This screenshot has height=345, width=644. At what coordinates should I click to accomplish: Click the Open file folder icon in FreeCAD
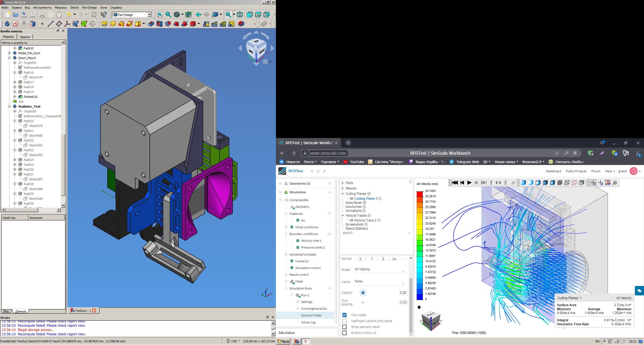[x=16, y=15]
